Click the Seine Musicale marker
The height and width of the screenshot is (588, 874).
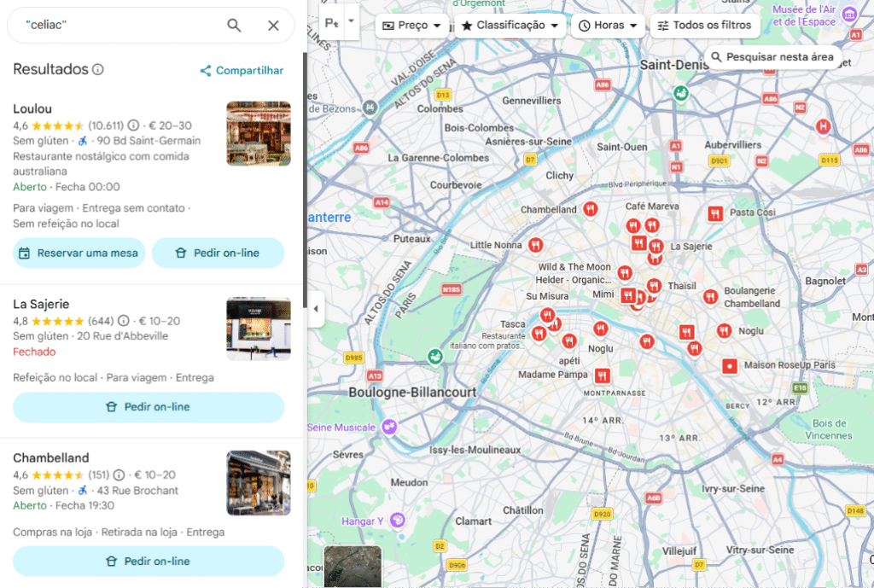click(x=389, y=427)
